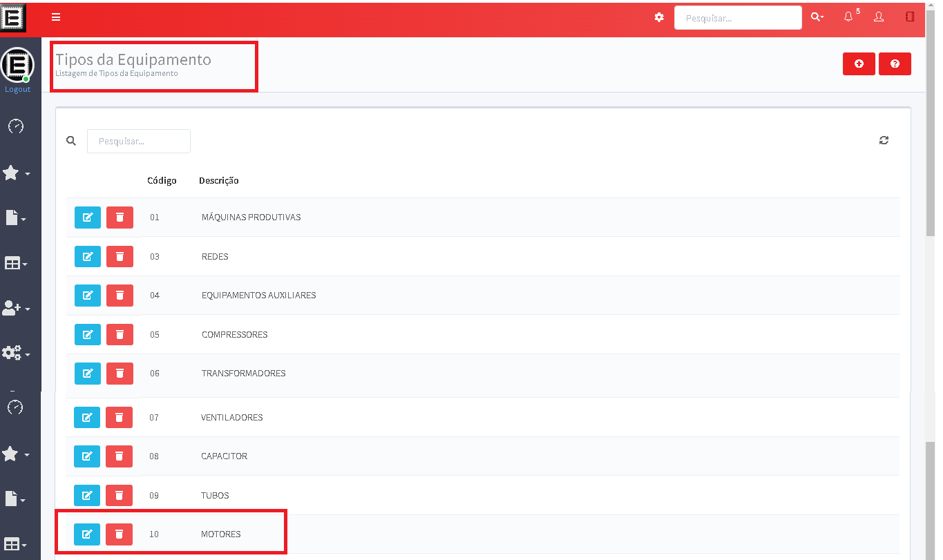Delete the CAPACITOR row
This screenshot has width=943, height=560.
pyautogui.click(x=119, y=456)
